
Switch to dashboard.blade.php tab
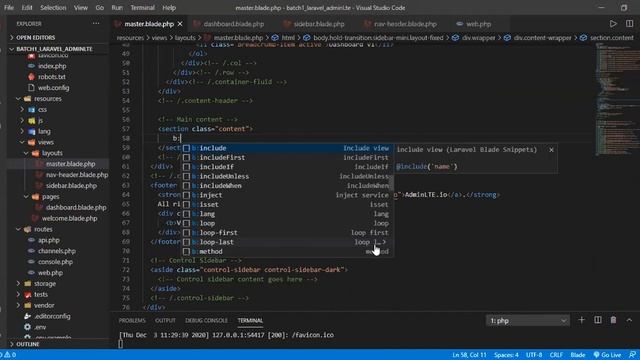(233, 24)
